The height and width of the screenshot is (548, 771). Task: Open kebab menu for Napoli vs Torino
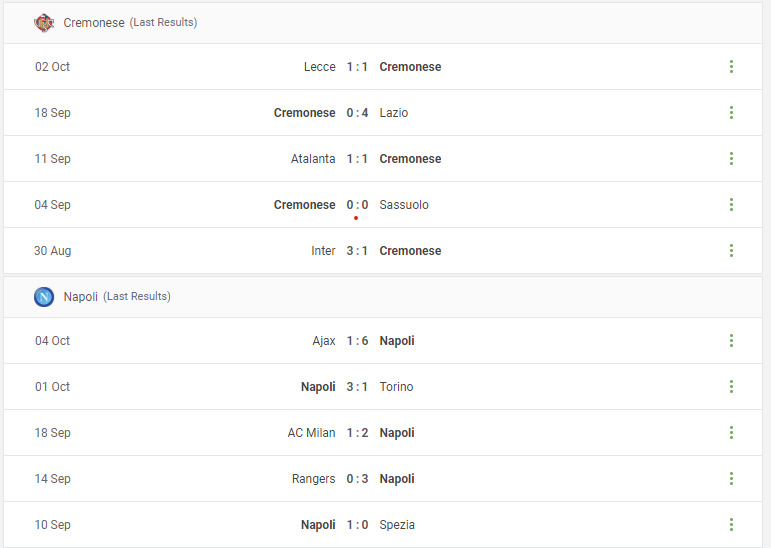click(731, 387)
